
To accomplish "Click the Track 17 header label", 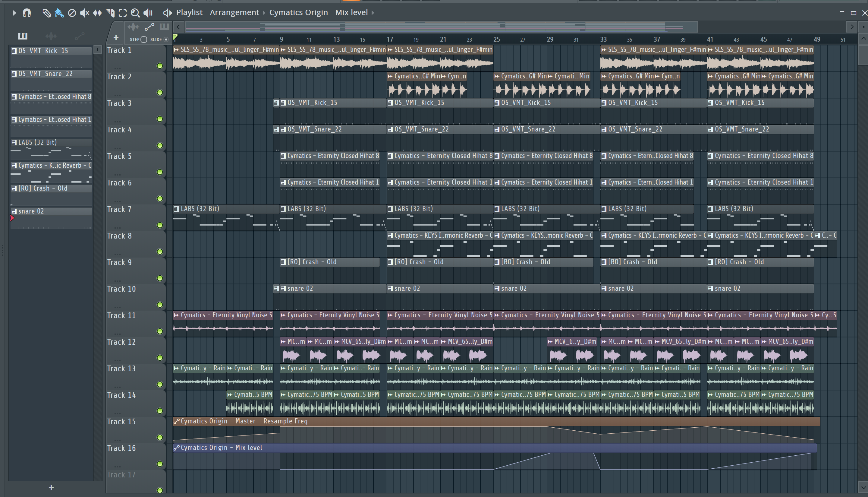I will click(121, 475).
